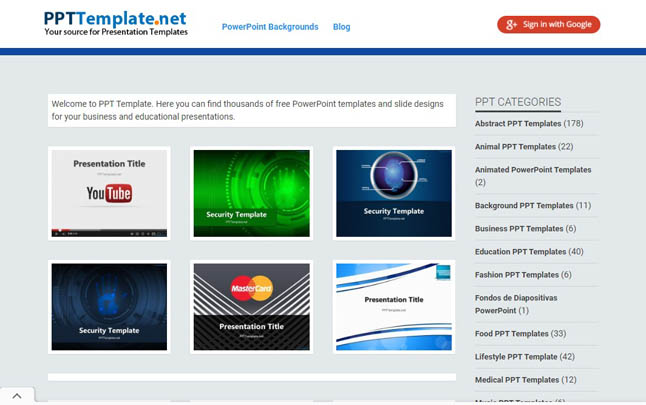Screen dimensions: 646x405
Task: Click the Google Plus icon in sign-in button
Action: (x=511, y=25)
